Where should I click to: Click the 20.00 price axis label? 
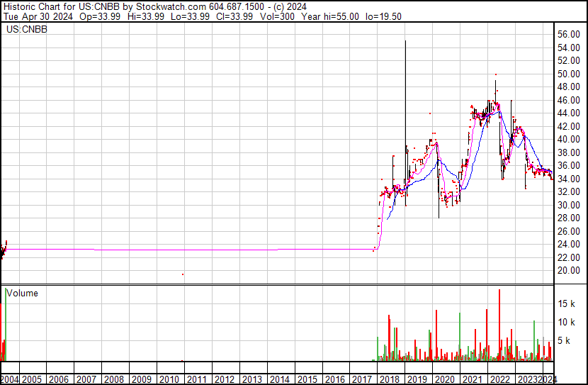click(570, 271)
